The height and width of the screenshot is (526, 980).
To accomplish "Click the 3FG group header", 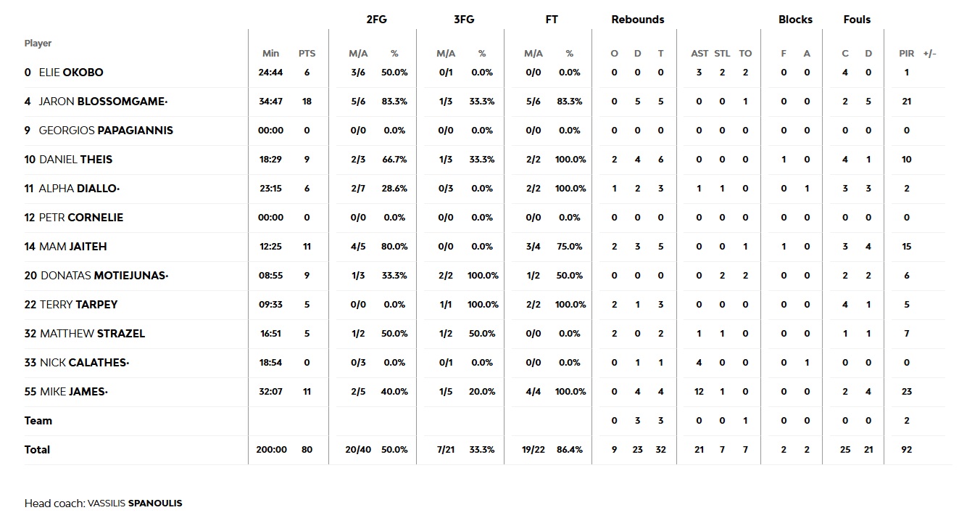I will pos(464,20).
